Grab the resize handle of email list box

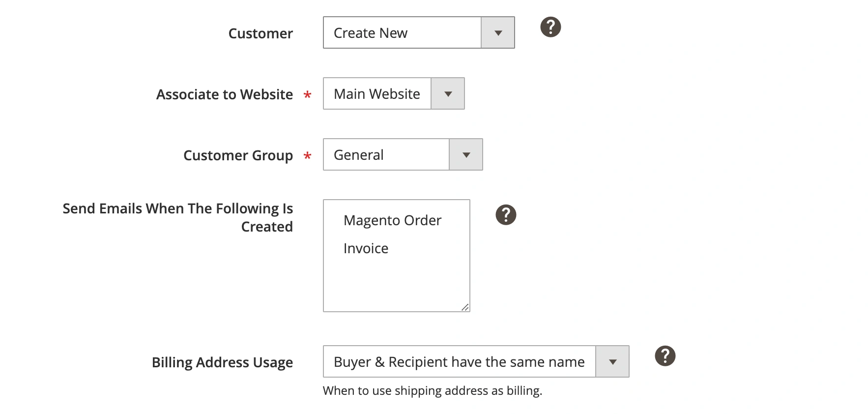(x=465, y=307)
